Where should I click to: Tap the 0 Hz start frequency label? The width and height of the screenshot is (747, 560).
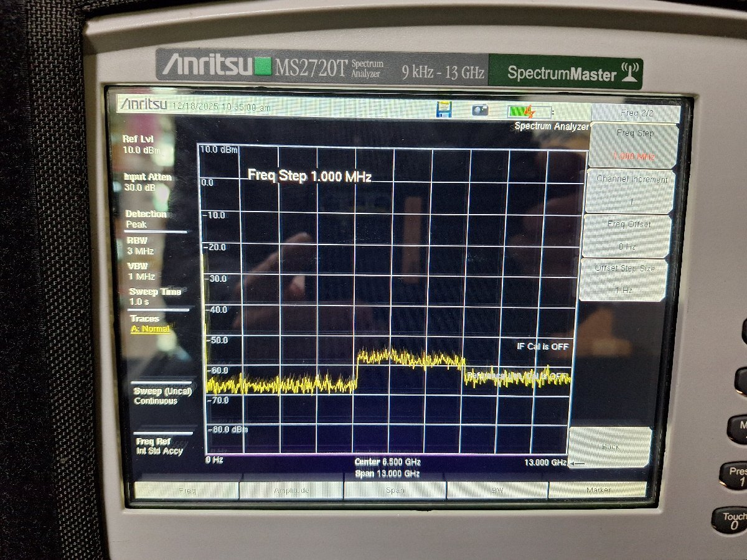214,460
